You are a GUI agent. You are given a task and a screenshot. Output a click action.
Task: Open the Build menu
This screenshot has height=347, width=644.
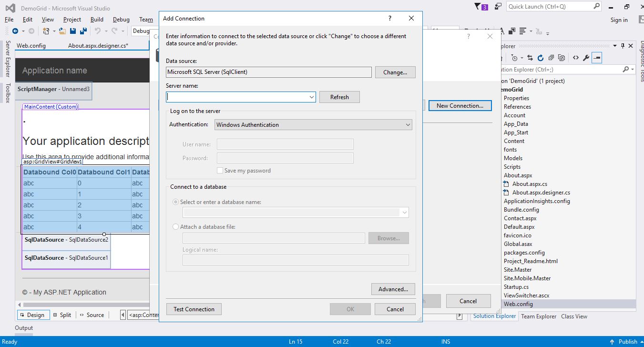point(97,20)
